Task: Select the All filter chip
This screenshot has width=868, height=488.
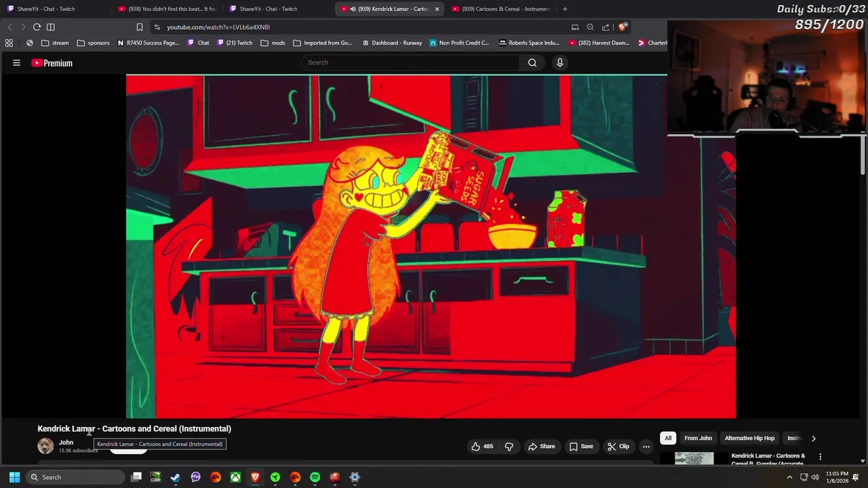Action: (x=668, y=438)
